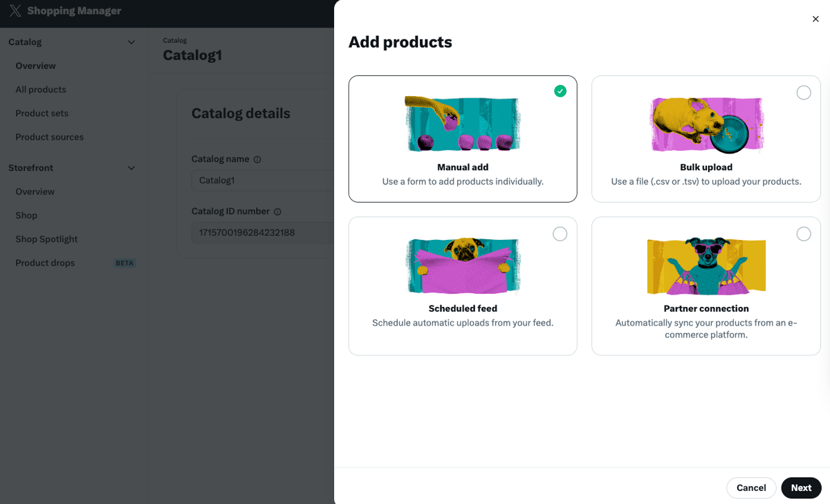Click the Partner connection dog illustration

pyautogui.click(x=706, y=266)
